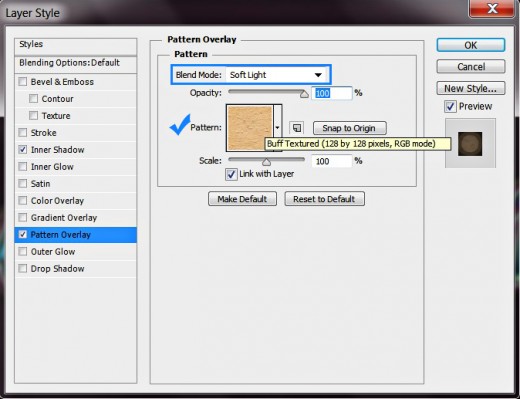520x399 pixels.
Task: Click the New Style... button
Action: pos(471,88)
